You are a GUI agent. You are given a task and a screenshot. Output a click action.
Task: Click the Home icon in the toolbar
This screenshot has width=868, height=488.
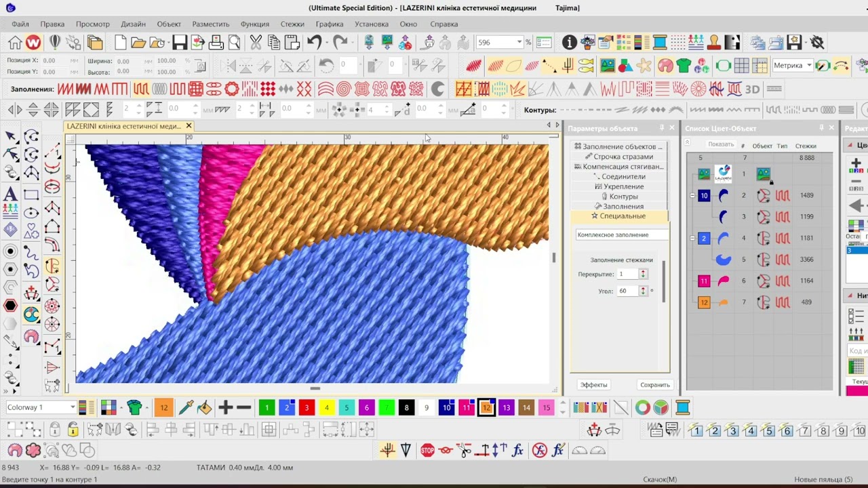click(15, 43)
